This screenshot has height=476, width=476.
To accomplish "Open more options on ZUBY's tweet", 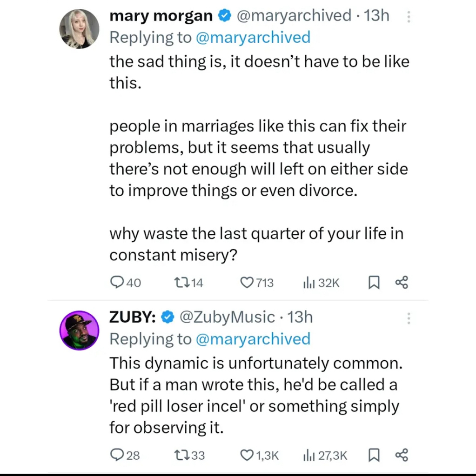I will pyautogui.click(x=409, y=318).
